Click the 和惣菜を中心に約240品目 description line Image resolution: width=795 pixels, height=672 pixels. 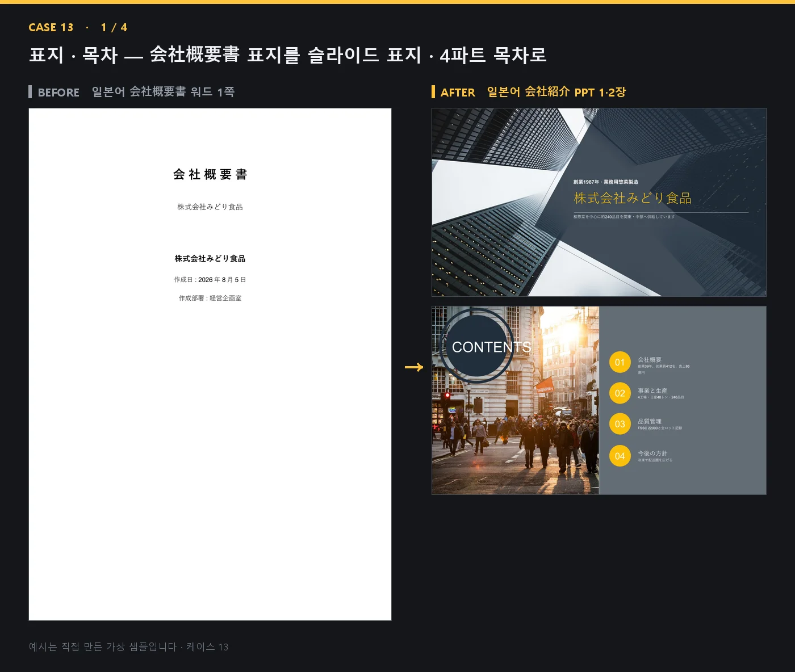tap(624, 217)
